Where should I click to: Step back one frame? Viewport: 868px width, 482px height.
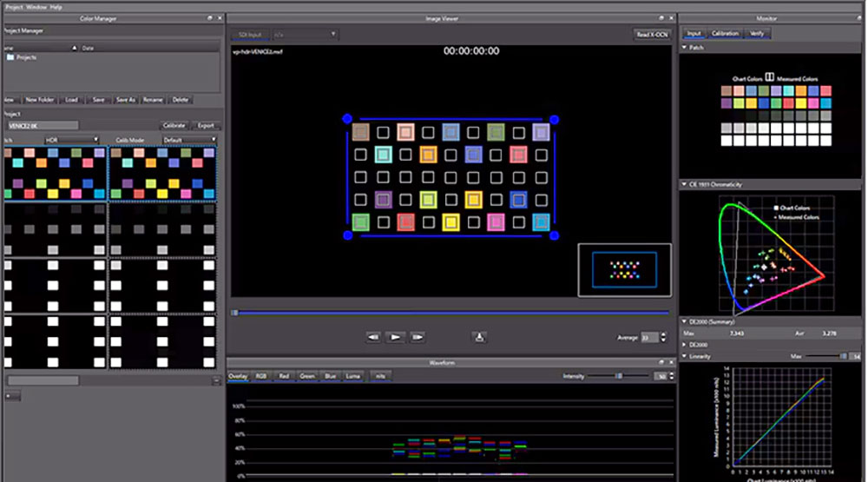coord(373,337)
